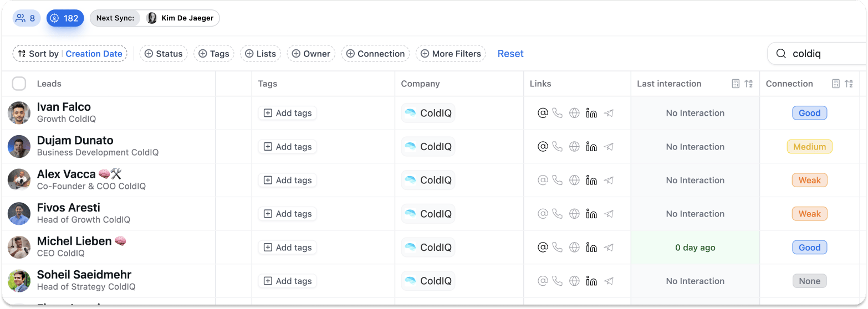
Task: Click the Leads column header
Action: click(x=49, y=84)
